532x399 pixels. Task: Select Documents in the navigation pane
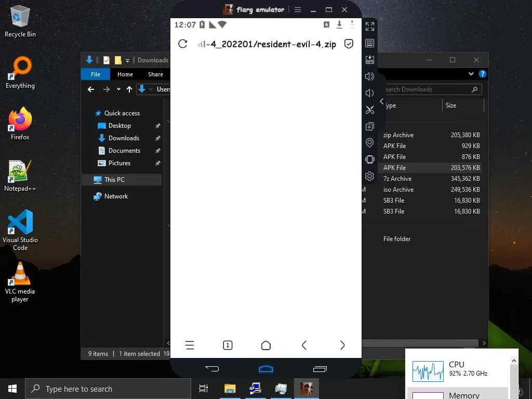pos(124,150)
